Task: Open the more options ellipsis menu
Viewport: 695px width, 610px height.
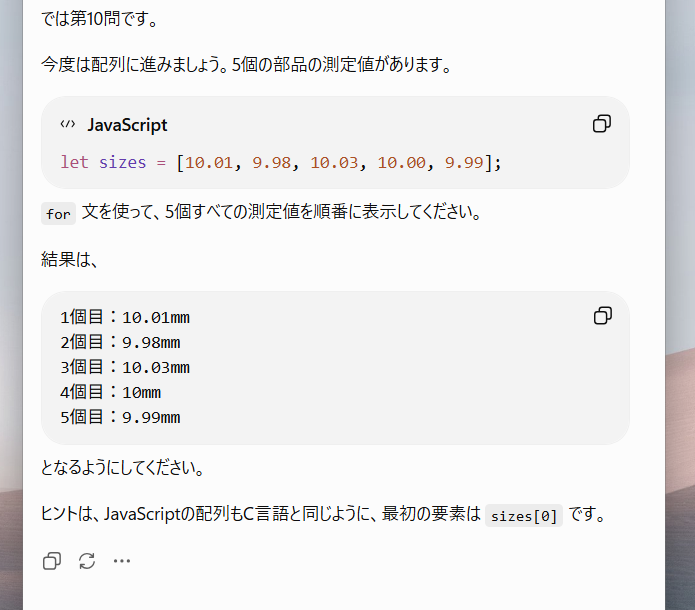Action: coord(121,561)
